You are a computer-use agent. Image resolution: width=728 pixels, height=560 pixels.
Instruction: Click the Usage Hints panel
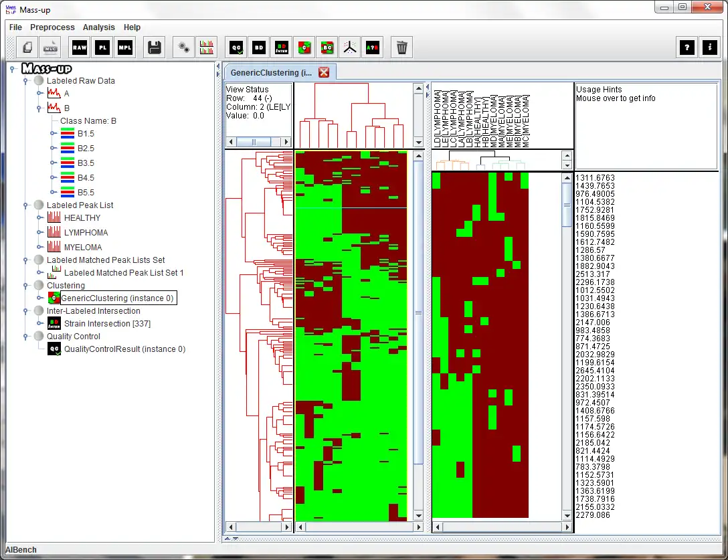646,126
